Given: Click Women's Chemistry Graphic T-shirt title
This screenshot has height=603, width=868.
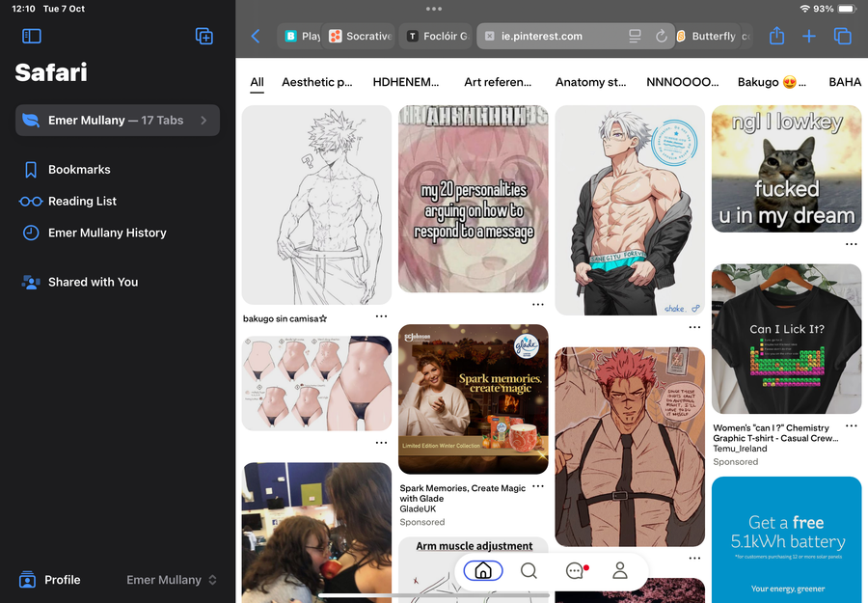Looking at the screenshot, I should (775, 433).
